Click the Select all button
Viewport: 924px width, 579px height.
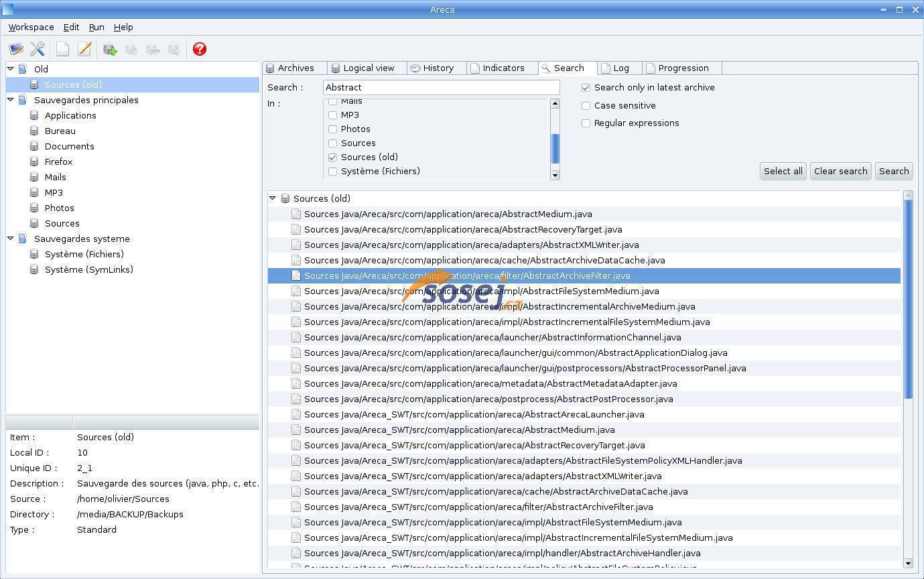click(783, 171)
